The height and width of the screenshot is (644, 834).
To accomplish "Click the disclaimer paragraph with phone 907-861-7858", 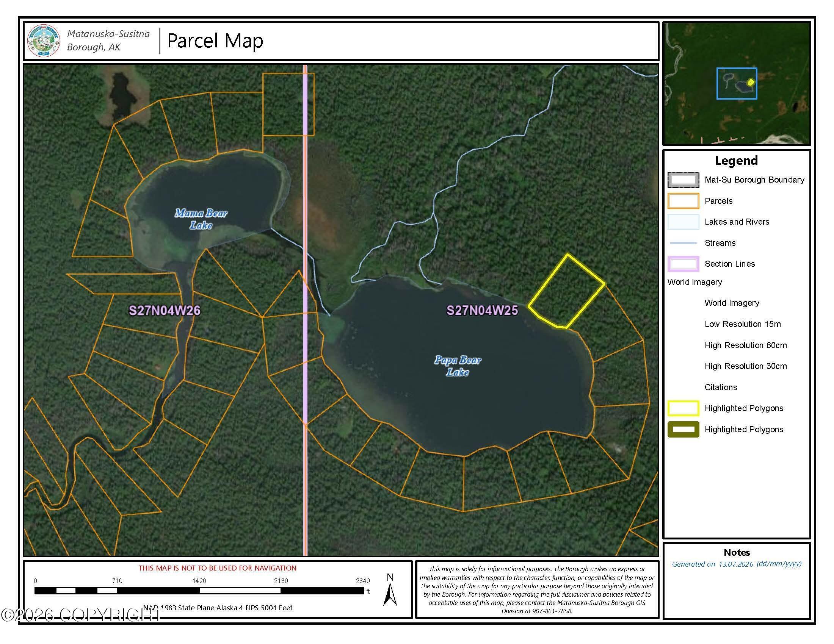I will [x=537, y=590].
